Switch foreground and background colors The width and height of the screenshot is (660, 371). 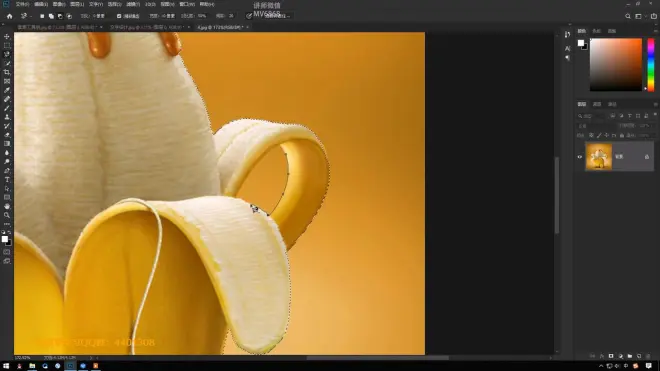[9, 232]
